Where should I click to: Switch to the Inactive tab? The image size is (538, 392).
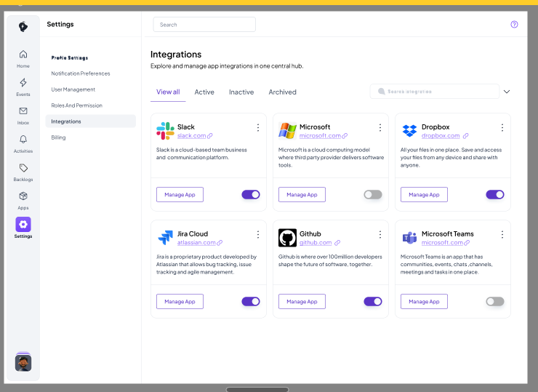point(241,92)
